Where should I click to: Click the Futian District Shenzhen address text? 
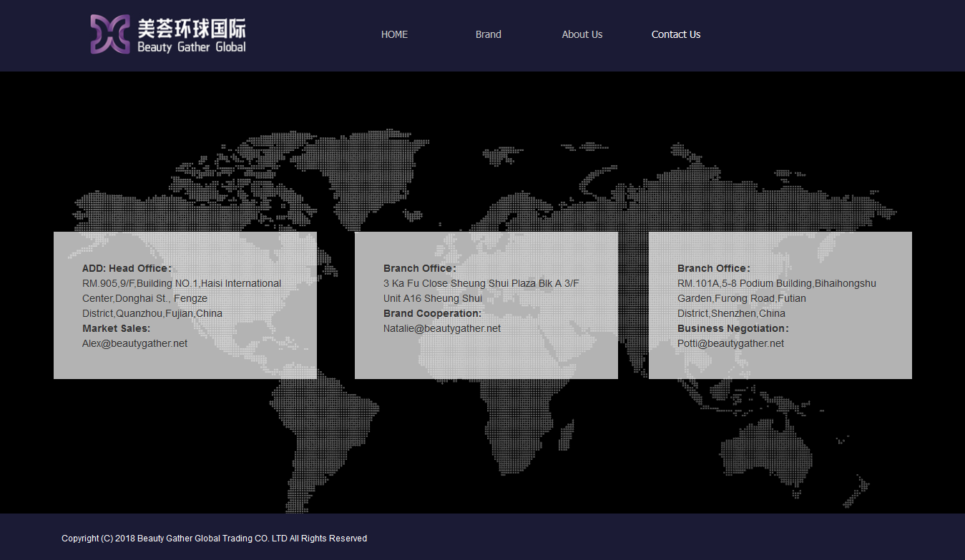776,298
